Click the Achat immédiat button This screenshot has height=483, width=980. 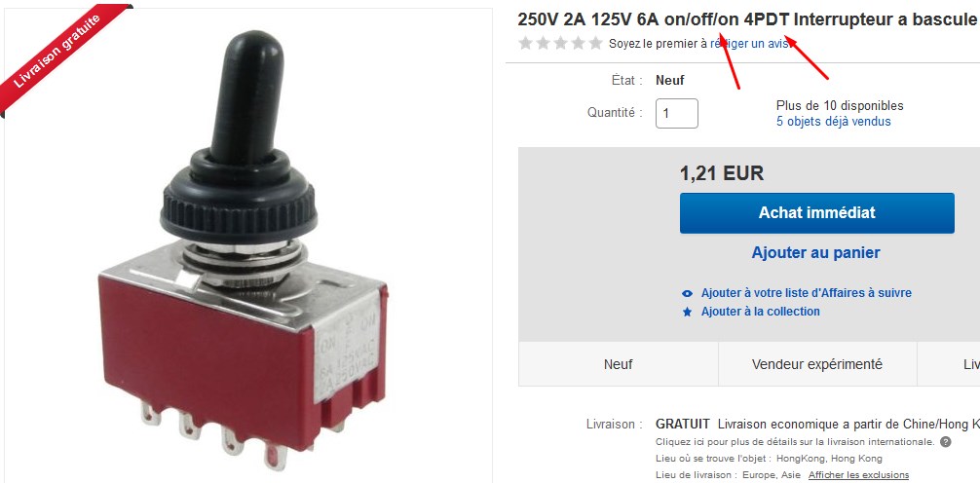click(817, 213)
